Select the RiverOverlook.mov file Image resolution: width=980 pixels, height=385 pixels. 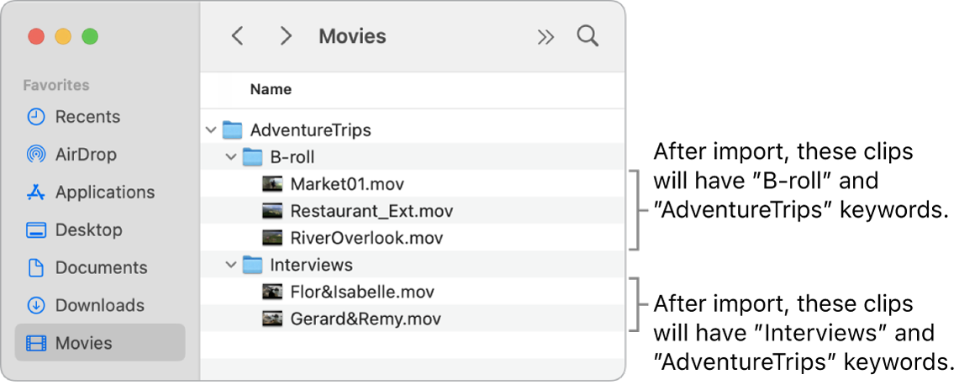[366, 238]
